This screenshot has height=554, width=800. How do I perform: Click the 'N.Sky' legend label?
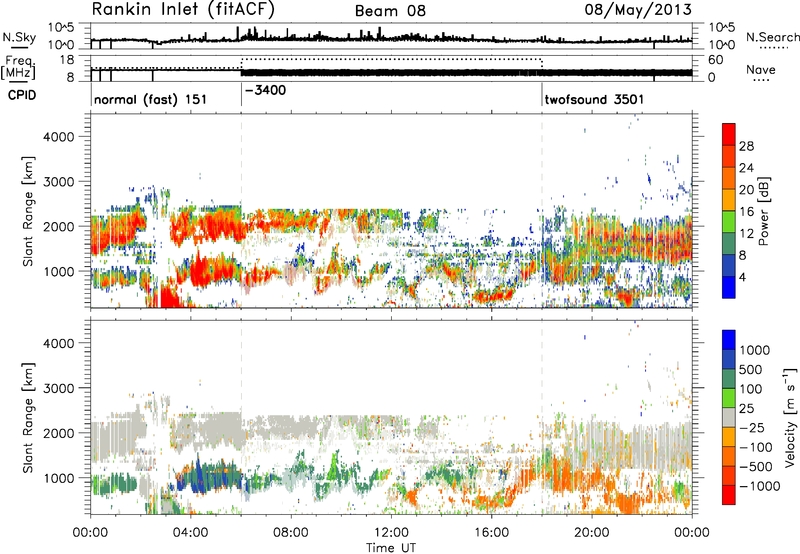19,37
